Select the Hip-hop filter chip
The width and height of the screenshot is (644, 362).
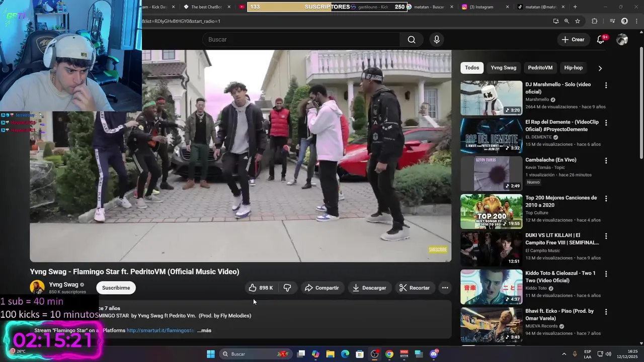[573, 68]
